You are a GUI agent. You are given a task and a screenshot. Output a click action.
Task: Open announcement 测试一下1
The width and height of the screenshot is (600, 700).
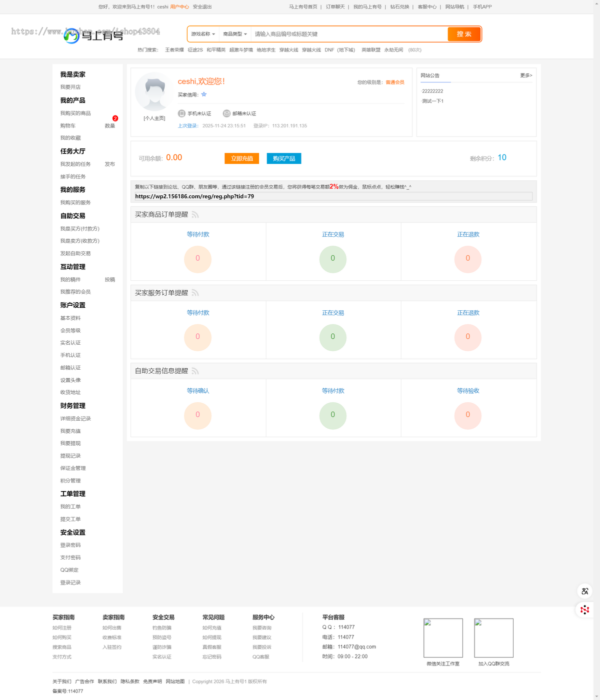[x=432, y=101]
